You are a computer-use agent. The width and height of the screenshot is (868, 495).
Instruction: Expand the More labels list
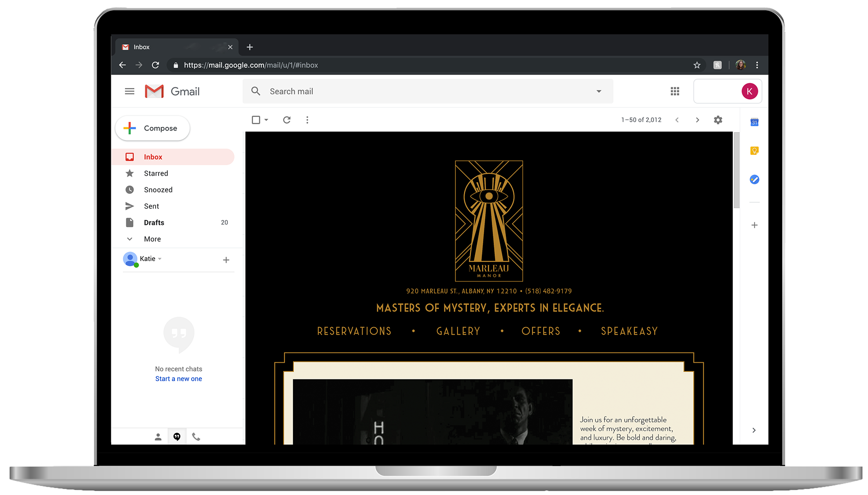pyautogui.click(x=152, y=239)
